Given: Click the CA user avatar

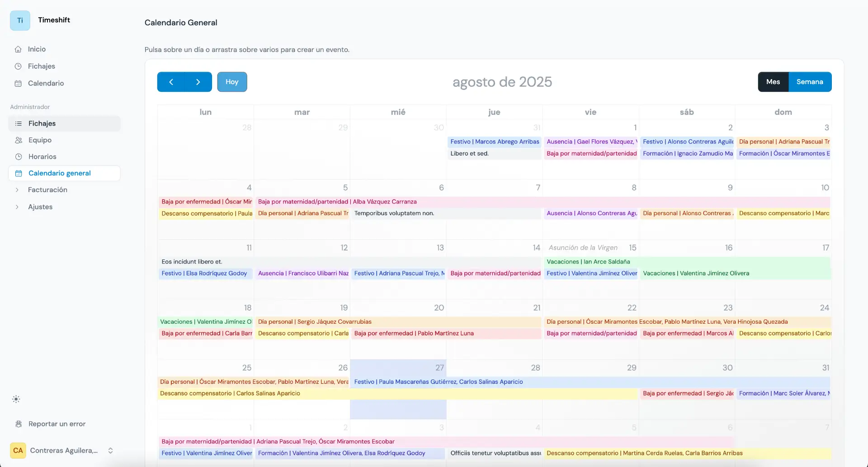Looking at the screenshot, I should (x=18, y=450).
